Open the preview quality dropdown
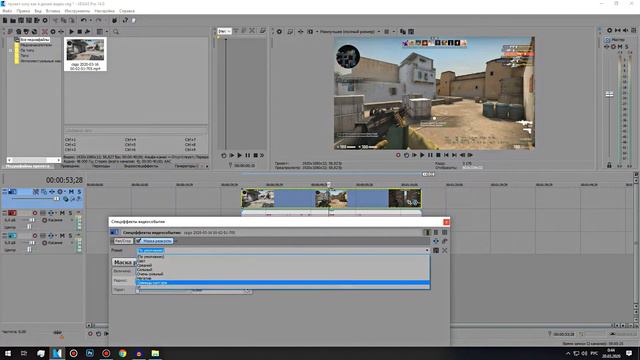Screen dimensions: 640x360 click(350, 31)
